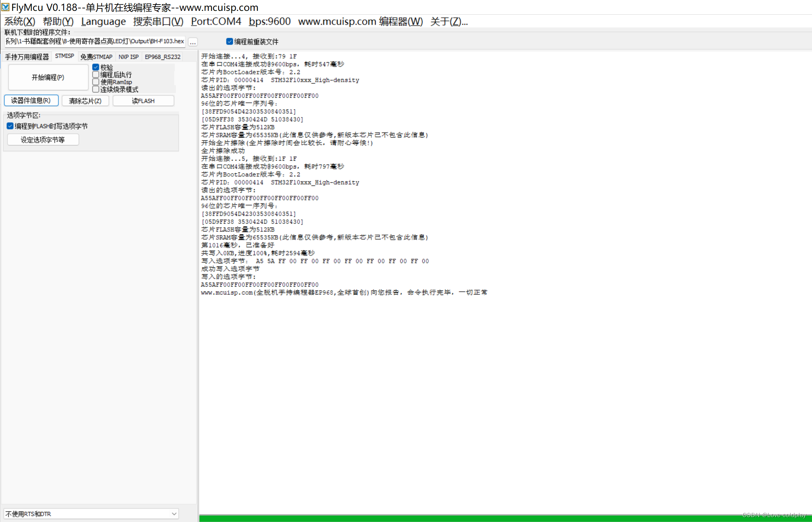This screenshot has width=812, height=522.
Task: Click 读器件信息(R) button
Action: pyautogui.click(x=31, y=101)
